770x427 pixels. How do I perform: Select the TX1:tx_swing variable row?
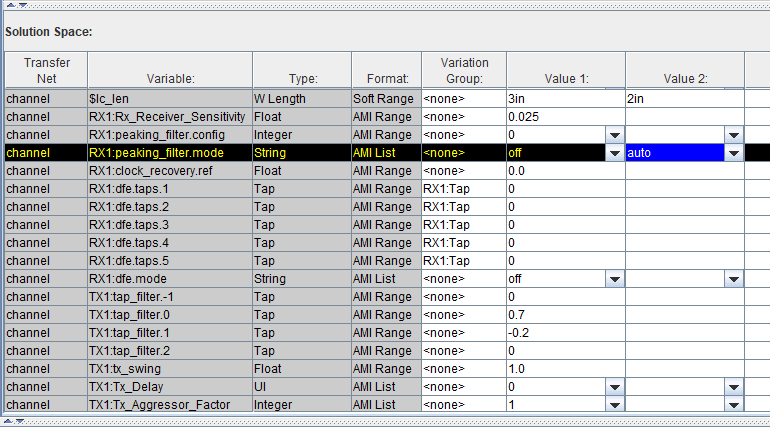pyautogui.click(x=169, y=369)
